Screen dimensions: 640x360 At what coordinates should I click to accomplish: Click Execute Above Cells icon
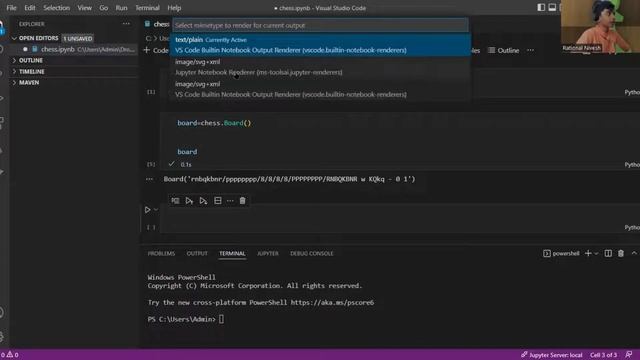pos(189,200)
